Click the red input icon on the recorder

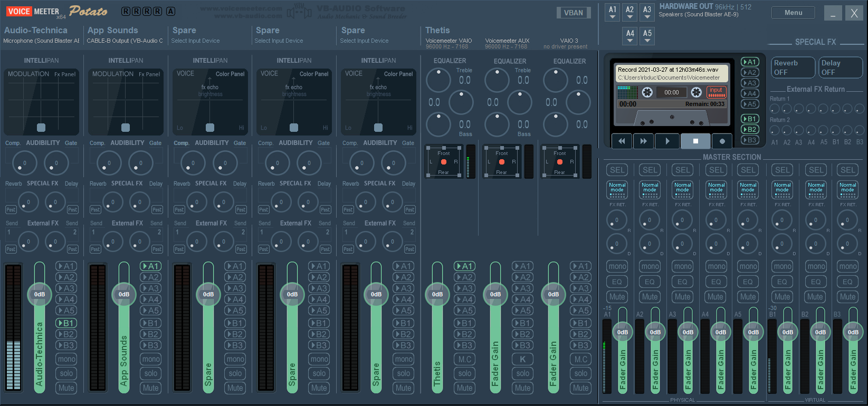pos(716,92)
